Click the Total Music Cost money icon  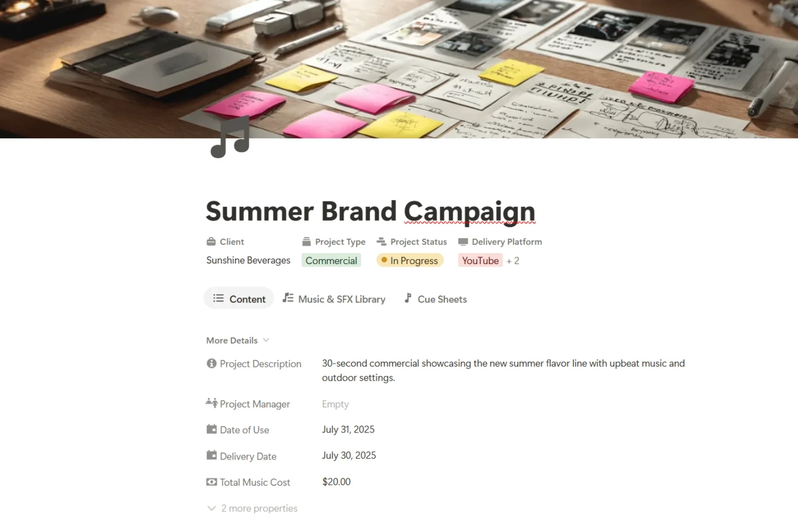pos(212,482)
